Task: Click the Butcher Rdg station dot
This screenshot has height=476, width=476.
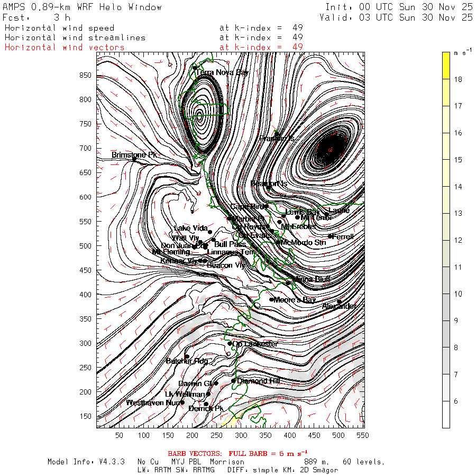Action: [x=187, y=356]
